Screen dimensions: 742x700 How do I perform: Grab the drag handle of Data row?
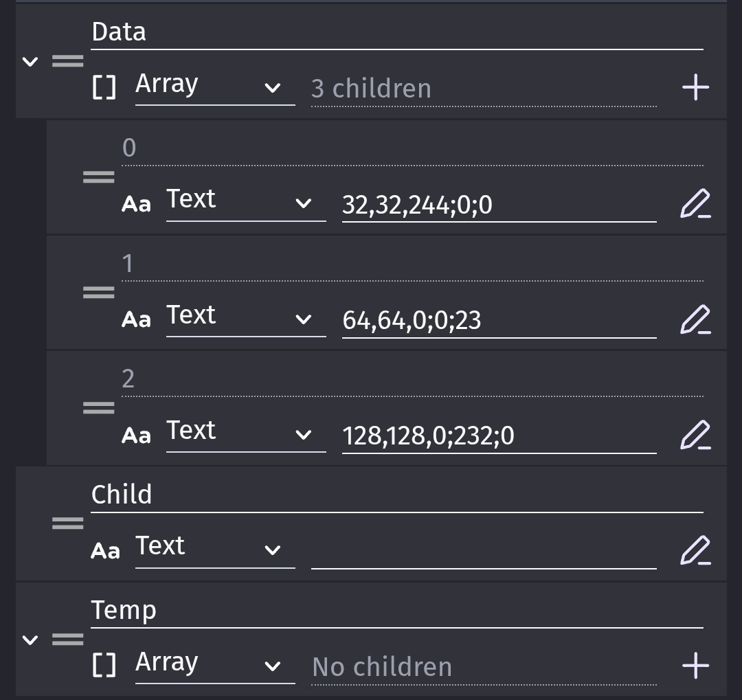[67, 61]
